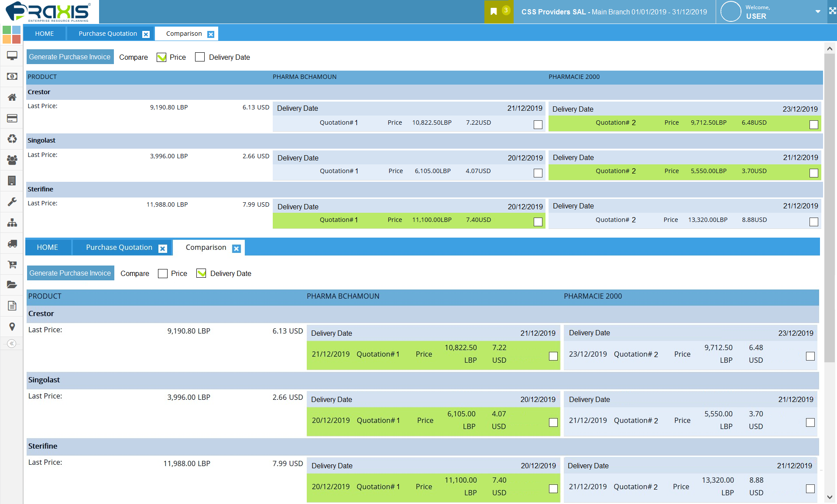Click the map pin location sidebar icon
The image size is (837, 504).
click(12, 327)
